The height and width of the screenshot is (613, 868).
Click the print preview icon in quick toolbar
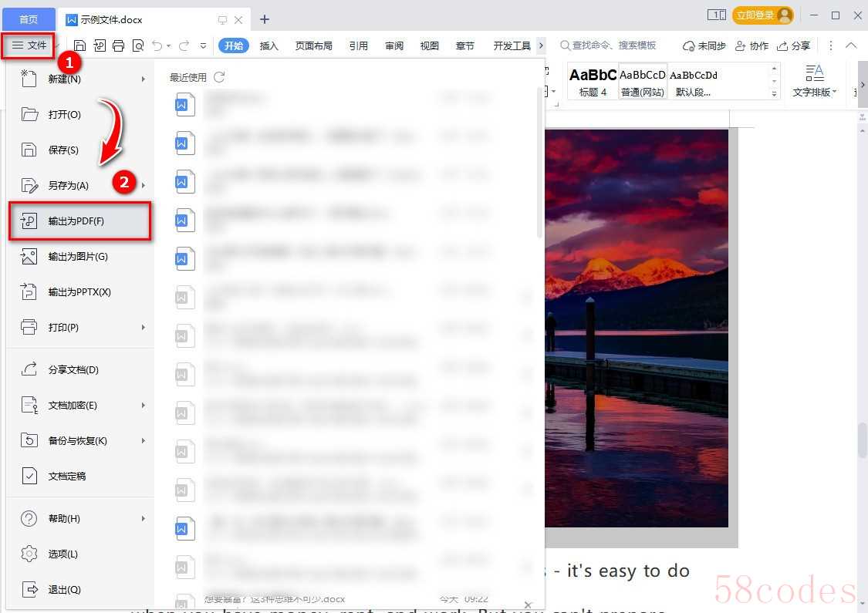point(138,46)
